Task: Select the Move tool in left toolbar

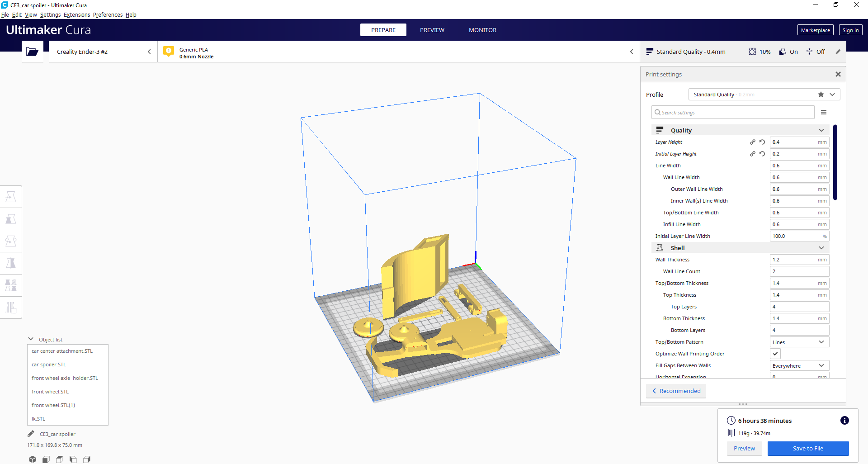Action: tap(11, 197)
